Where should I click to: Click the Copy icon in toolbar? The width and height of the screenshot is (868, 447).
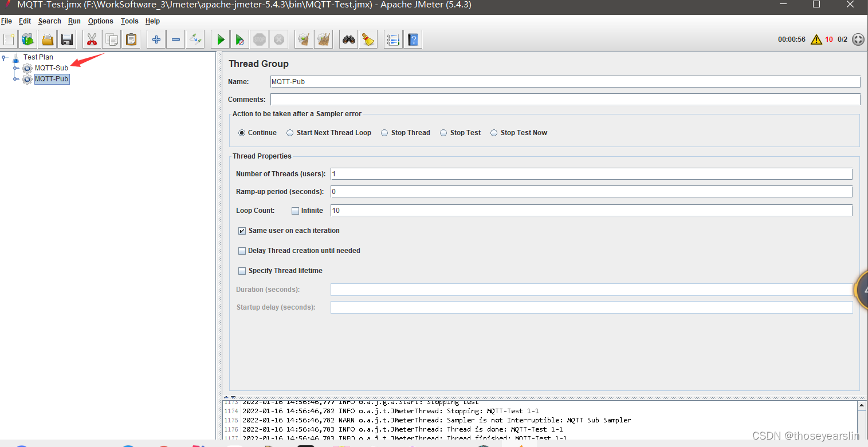(112, 39)
